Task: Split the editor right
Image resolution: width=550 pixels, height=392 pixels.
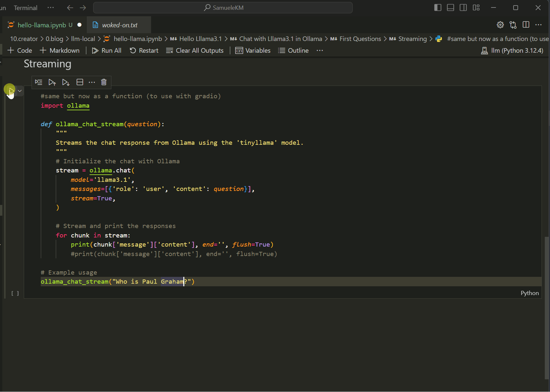Action: [526, 25]
